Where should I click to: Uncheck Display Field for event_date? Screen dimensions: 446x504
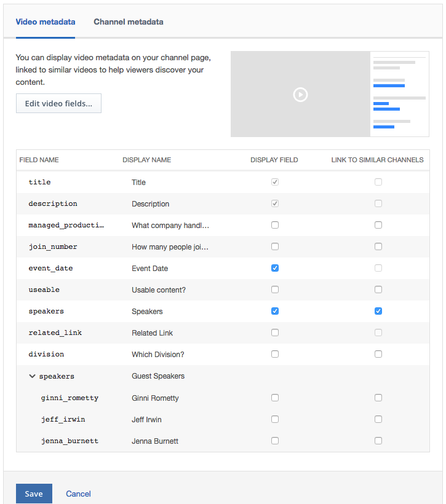tap(275, 268)
